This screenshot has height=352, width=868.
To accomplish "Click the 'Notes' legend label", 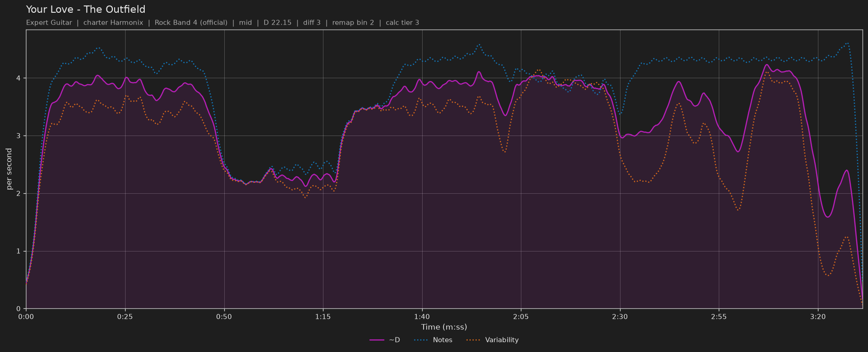I will tap(443, 340).
